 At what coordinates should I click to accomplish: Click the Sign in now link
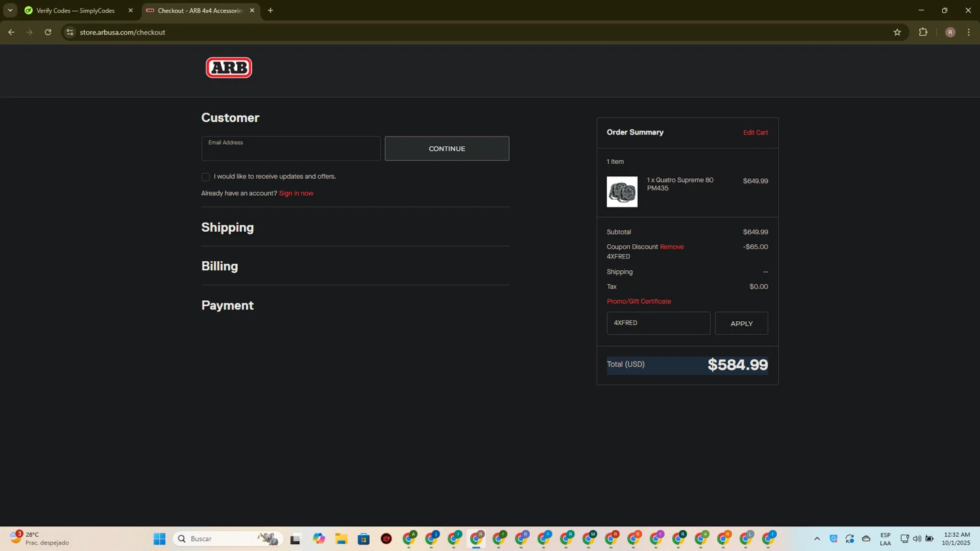tap(296, 193)
